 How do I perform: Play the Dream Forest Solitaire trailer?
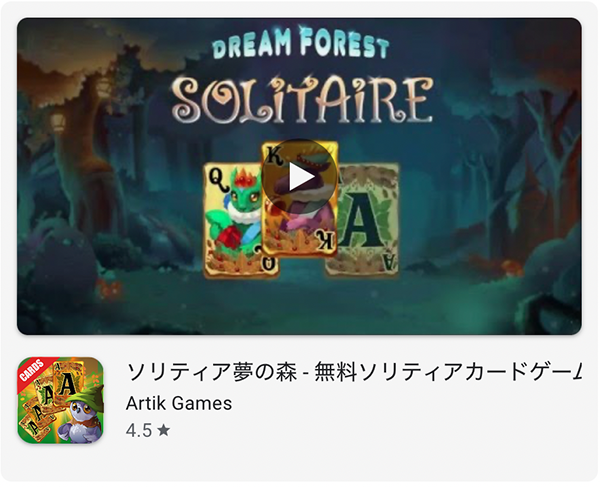point(300,176)
